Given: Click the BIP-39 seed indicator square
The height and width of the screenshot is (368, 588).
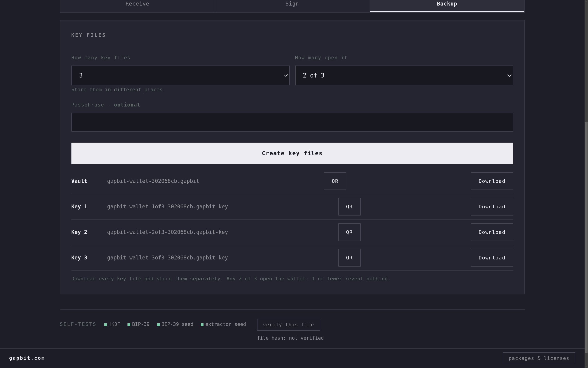Looking at the screenshot, I should (x=158, y=325).
